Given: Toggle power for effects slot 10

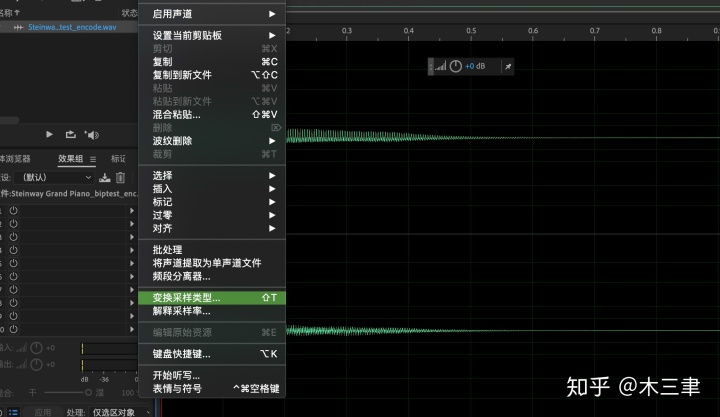Looking at the screenshot, I should coord(13,329).
